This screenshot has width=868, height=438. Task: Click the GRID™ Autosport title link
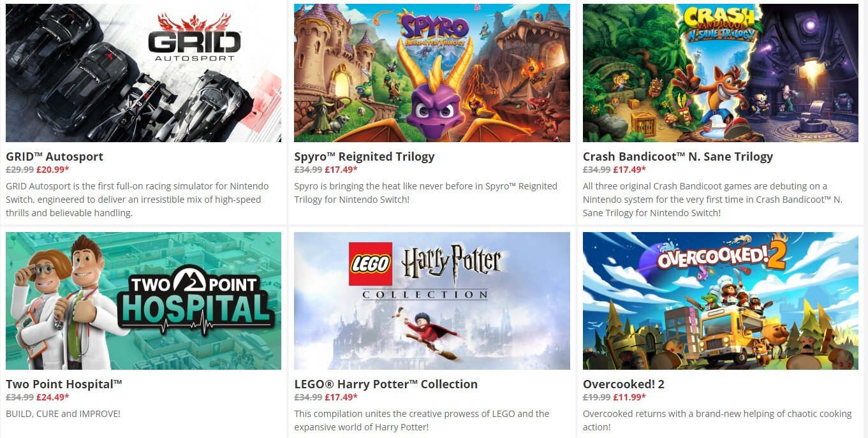click(x=54, y=156)
